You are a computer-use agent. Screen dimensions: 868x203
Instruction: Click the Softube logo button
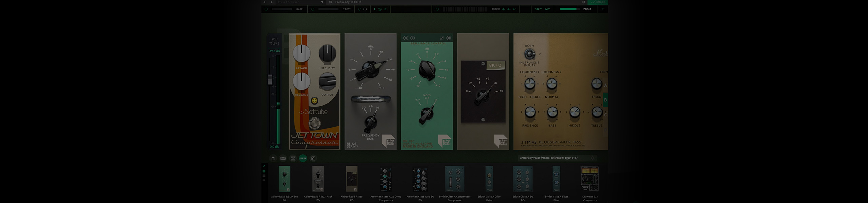597,2
